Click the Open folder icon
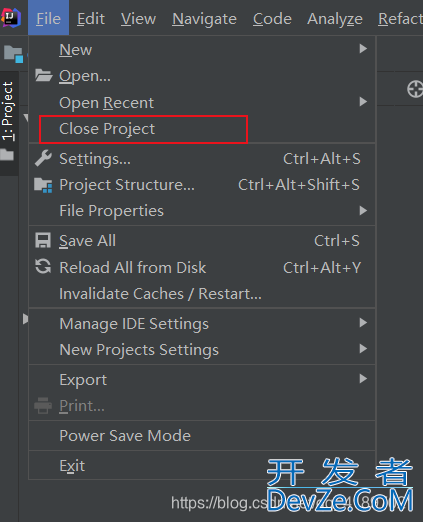 click(x=43, y=76)
